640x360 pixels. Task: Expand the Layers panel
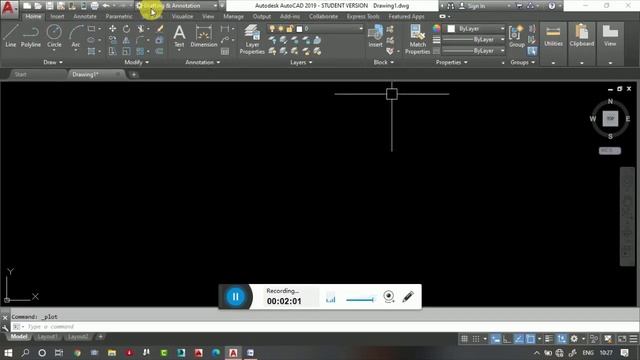[301, 62]
